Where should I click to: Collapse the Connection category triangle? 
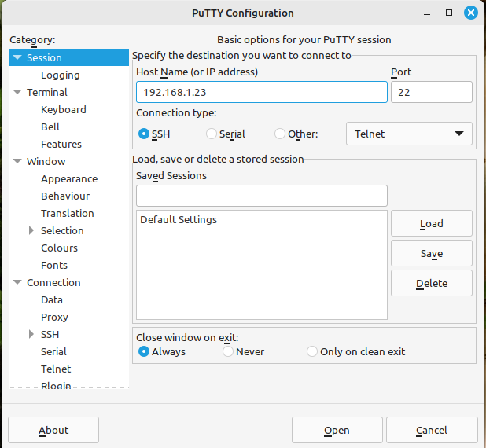coord(18,282)
